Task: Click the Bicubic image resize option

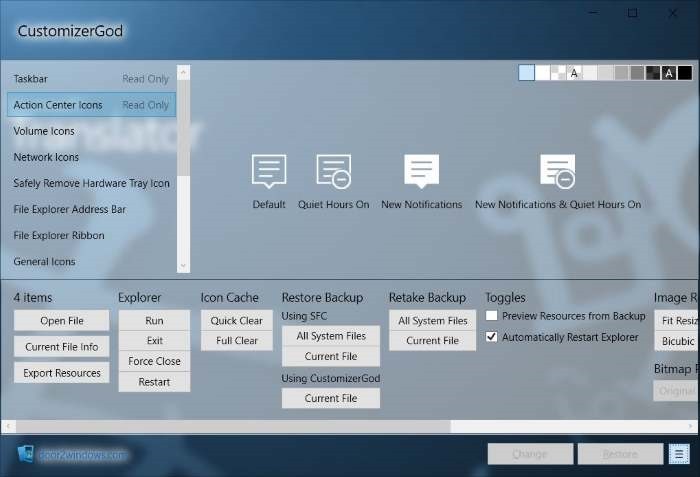Action: pos(677,341)
